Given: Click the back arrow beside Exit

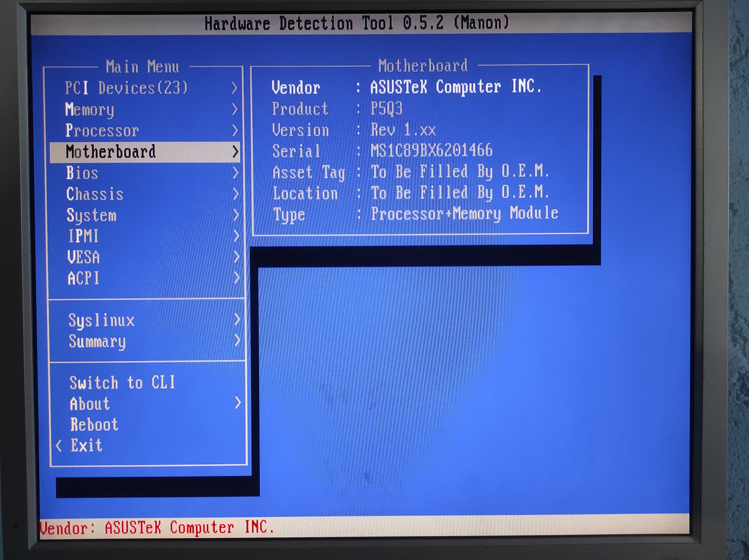Looking at the screenshot, I should point(59,446).
